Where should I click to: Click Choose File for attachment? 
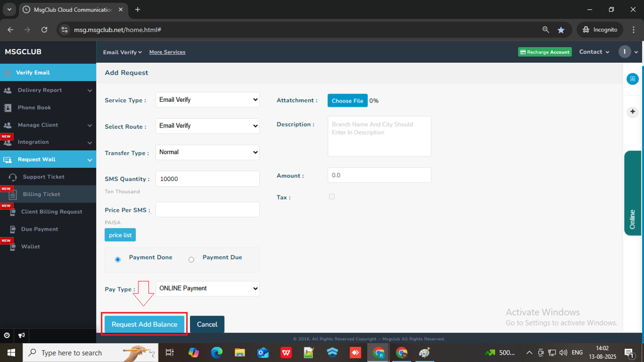(347, 101)
